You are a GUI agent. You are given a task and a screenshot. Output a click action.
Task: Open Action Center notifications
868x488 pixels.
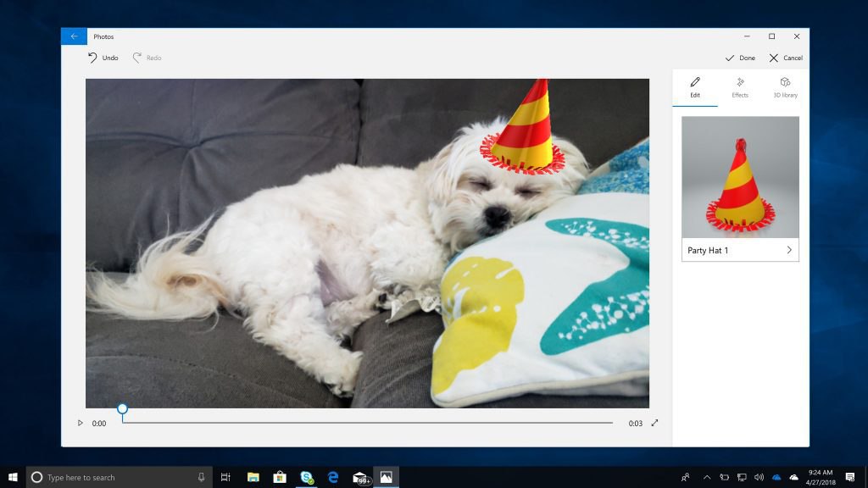[850, 477]
